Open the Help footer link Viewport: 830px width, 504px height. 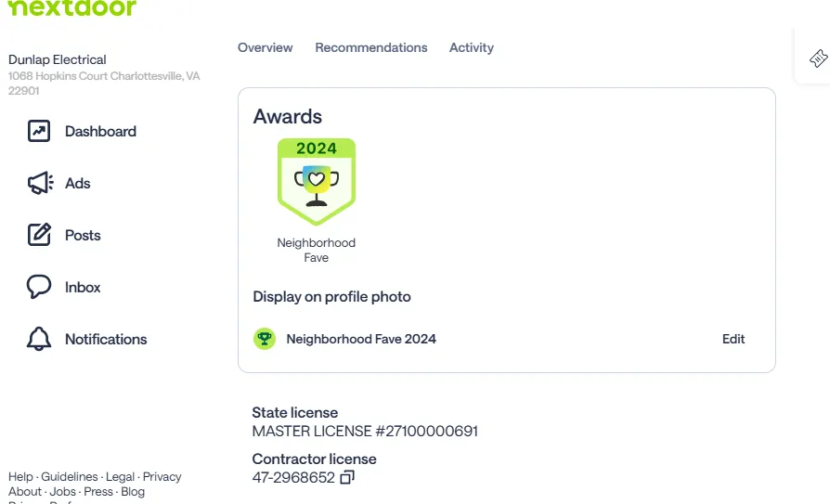pos(20,477)
